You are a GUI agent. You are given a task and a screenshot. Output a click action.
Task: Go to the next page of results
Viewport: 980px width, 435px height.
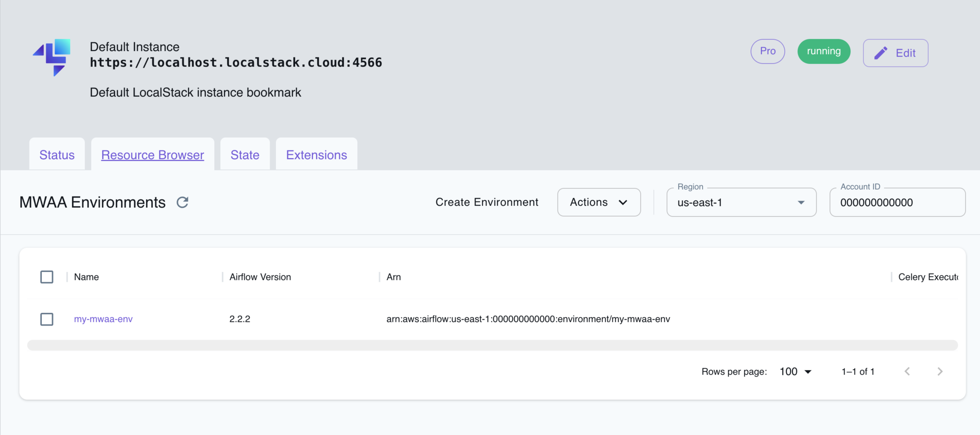point(940,371)
